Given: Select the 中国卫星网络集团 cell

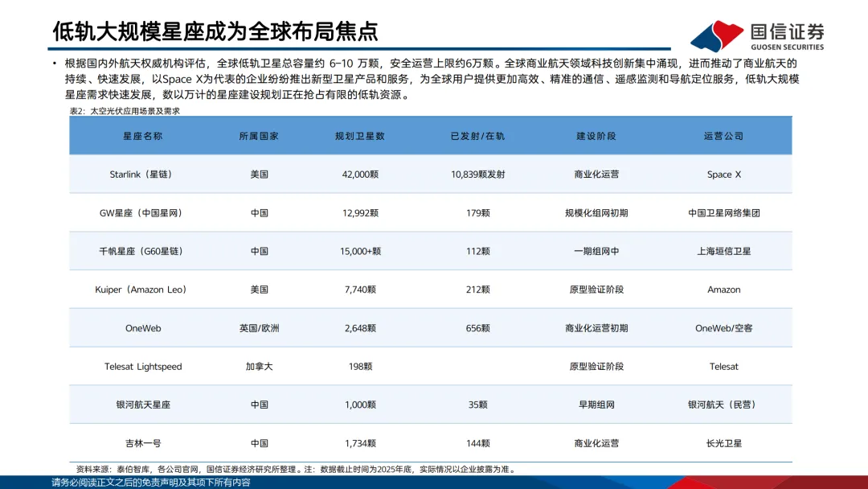Looking at the screenshot, I should pos(723,213).
